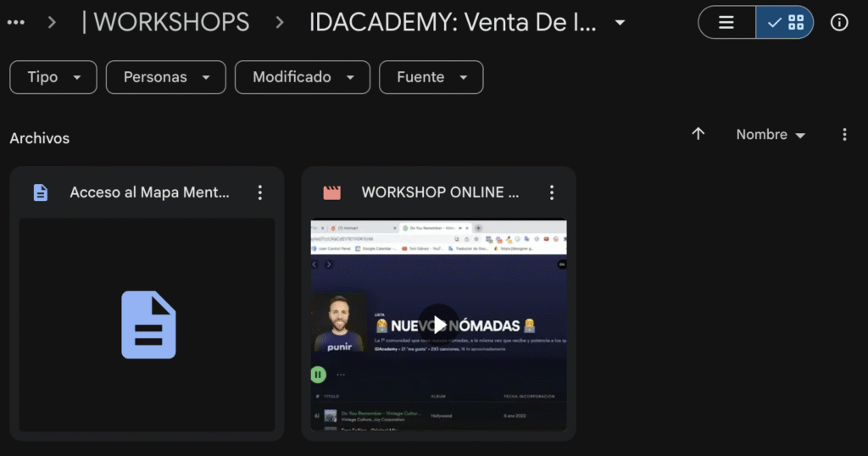Show hidden breadcrumb folders via ellipsis

[x=15, y=22]
